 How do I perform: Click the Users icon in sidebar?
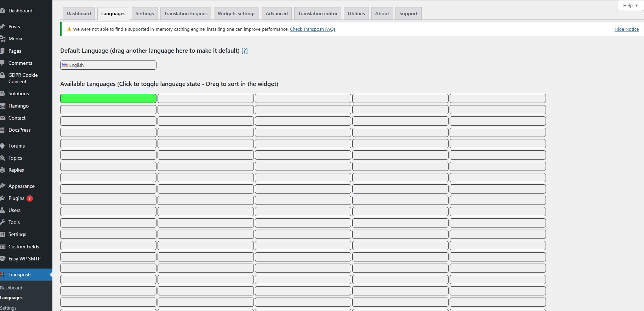click(x=3, y=210)
